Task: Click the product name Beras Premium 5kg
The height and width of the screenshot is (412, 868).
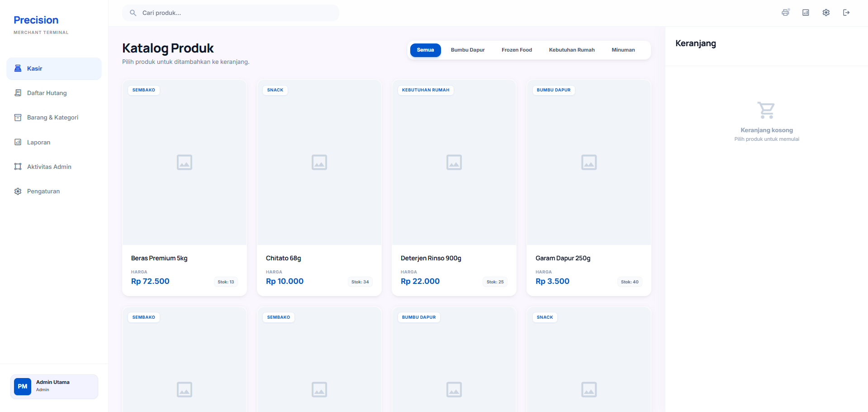Action: pyautogui.click(x=159, y=258)
